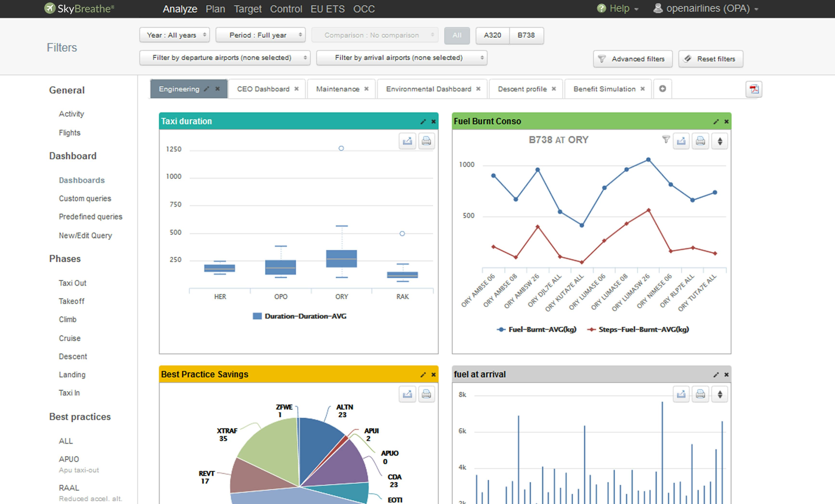Screen dimensions: 835x504
Task: Click export icon in Taxi duration chart
Action: pos(407,141)
